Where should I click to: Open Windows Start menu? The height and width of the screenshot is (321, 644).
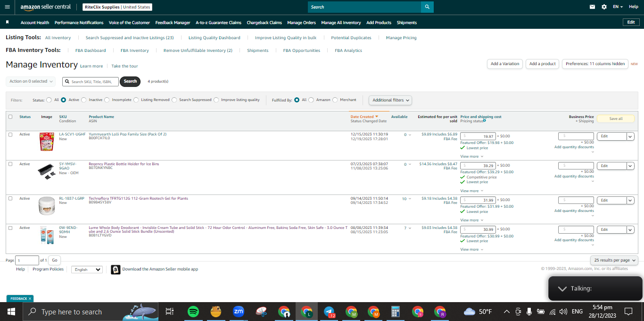point(11,312)
